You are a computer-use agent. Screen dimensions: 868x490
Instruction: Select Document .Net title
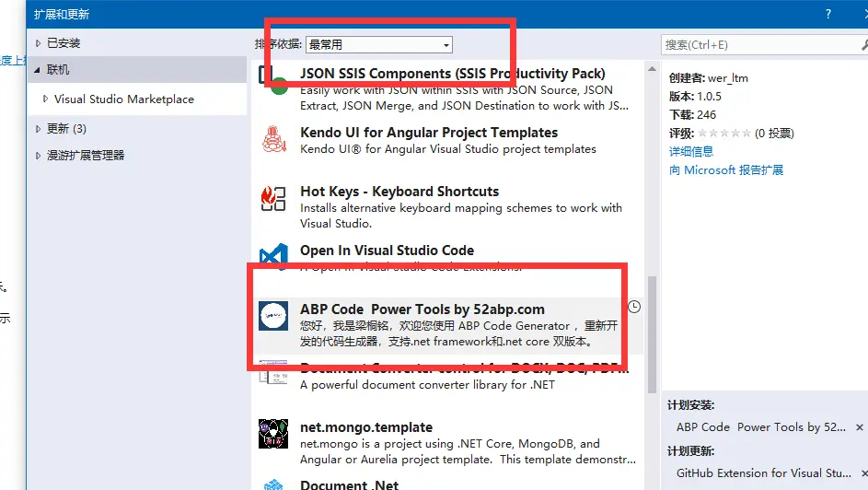point(349,485)
